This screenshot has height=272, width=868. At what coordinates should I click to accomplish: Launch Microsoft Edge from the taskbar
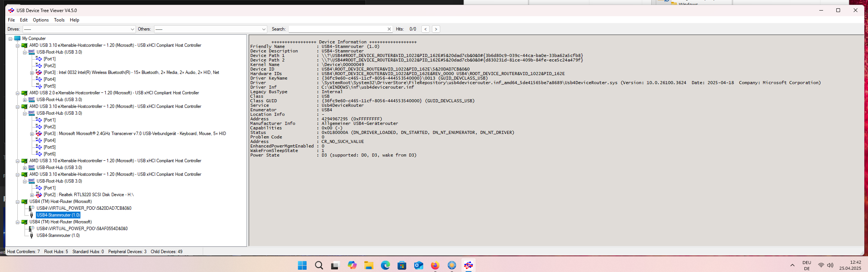click(385, 266)
